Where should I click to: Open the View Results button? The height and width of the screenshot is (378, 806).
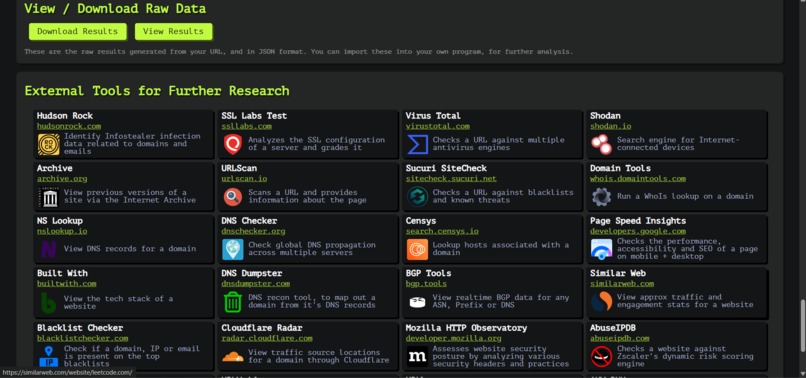(173, 31)
